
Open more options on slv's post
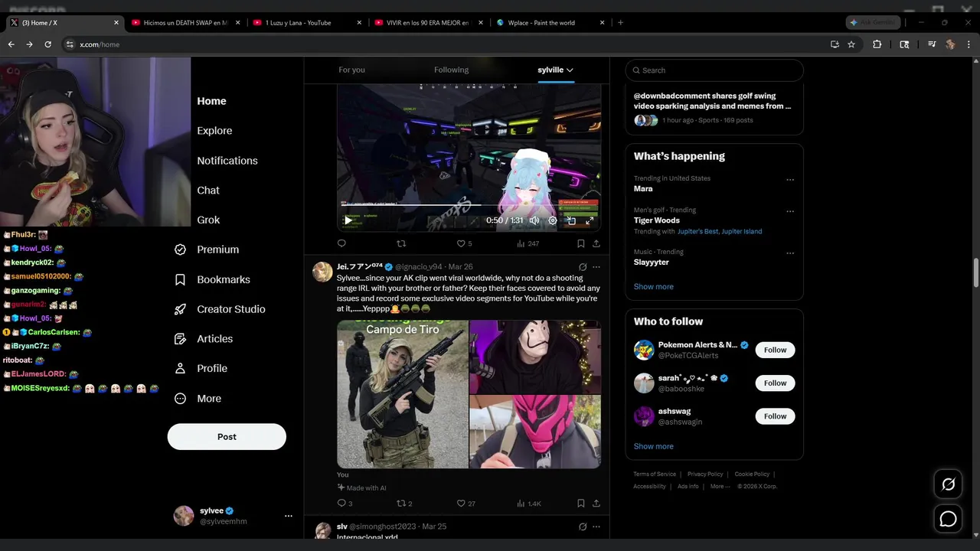point(596,527)
